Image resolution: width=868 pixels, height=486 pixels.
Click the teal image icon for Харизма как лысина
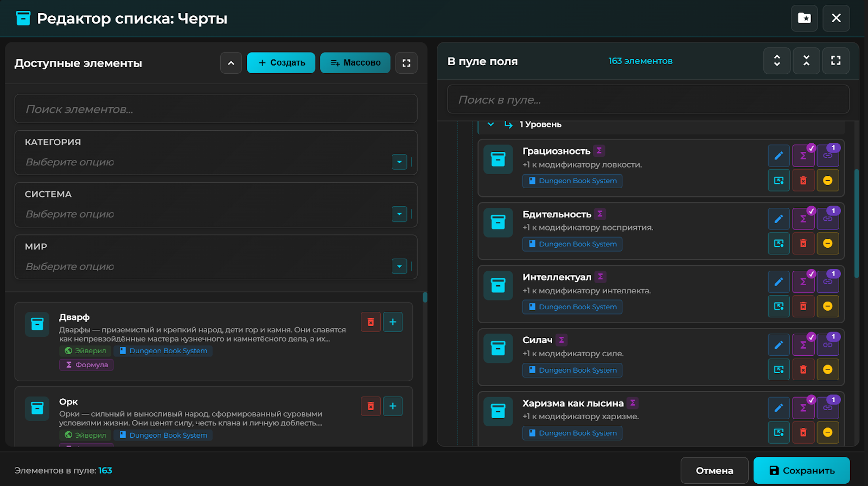778,432
